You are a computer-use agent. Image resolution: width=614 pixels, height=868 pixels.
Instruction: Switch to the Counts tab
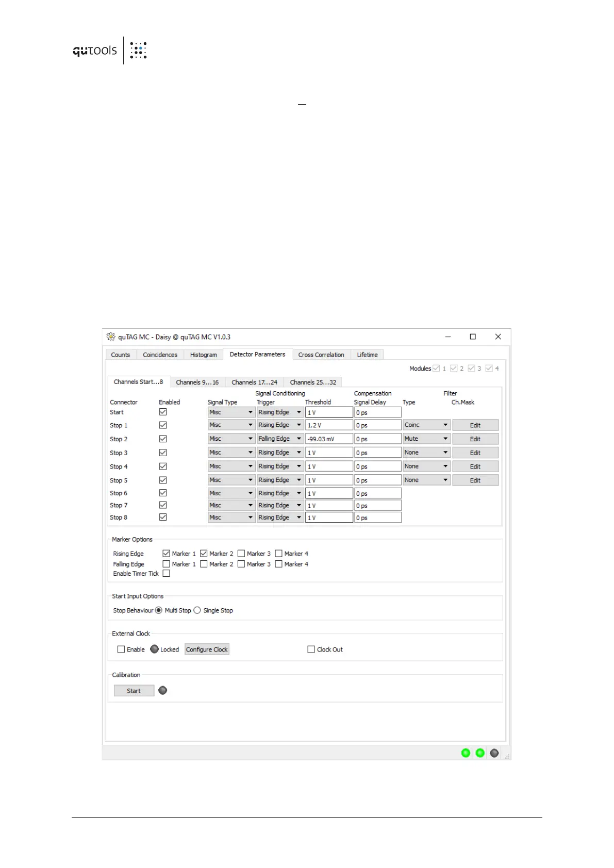pos(121,355)
